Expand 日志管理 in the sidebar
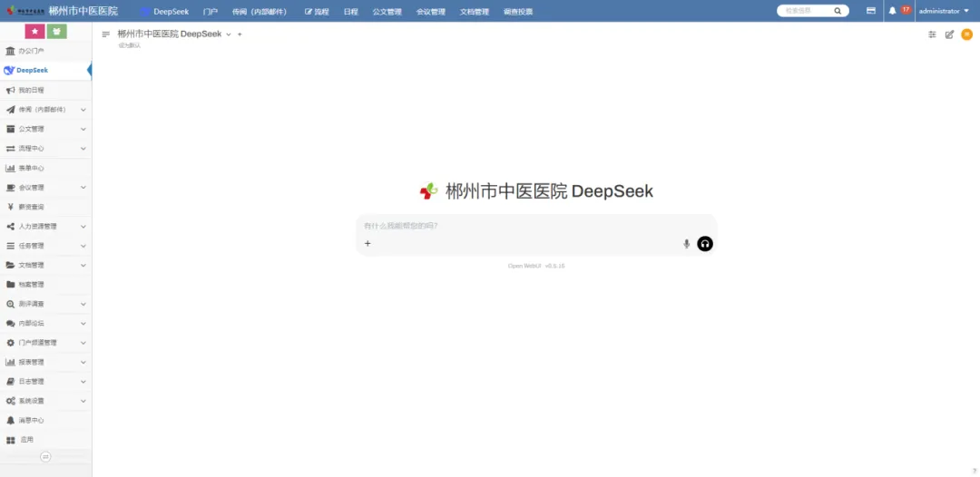This screenshot has width=980, height=477. point(45,382)
